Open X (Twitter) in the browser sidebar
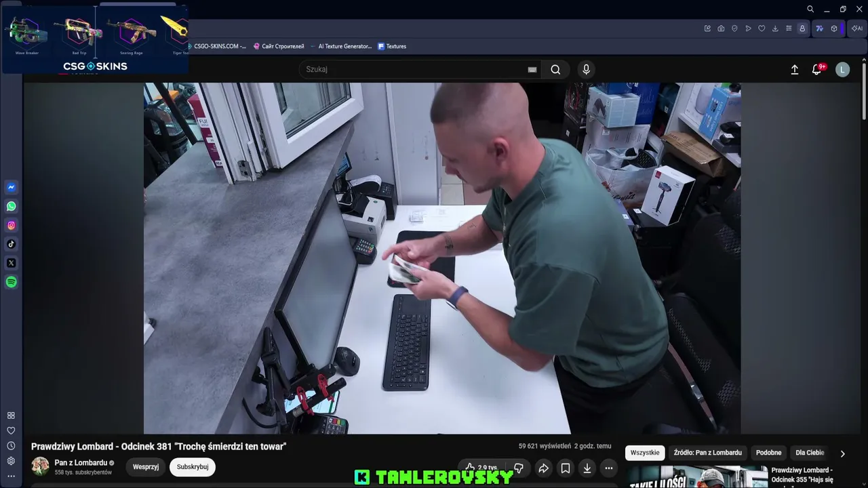Viewport: 868px width, 488px height. (11, 263)
